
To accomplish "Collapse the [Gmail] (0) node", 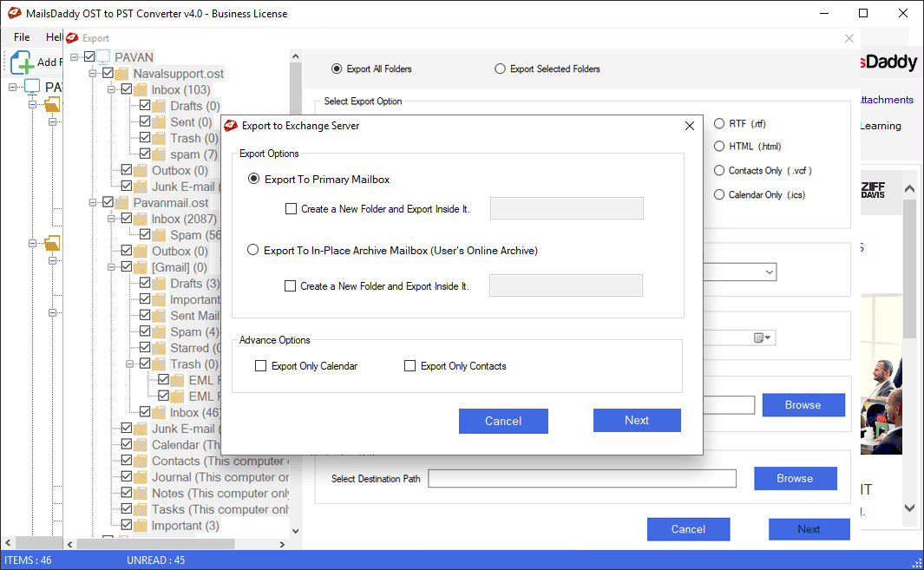I will pos(111,267).
